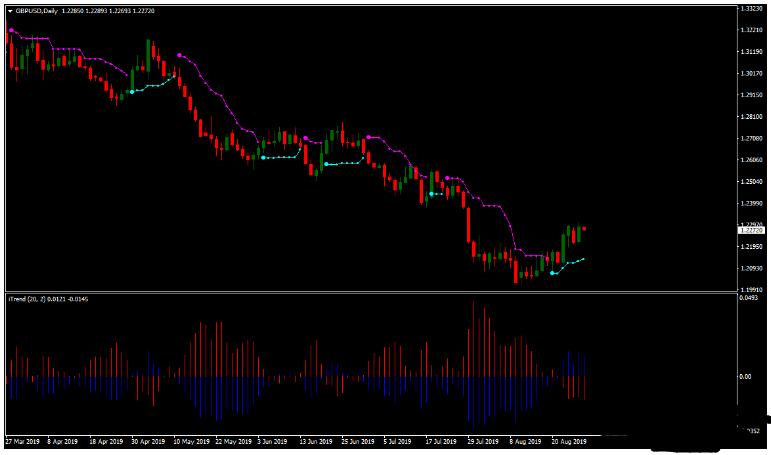Select the GBPUSD,Daily chart title text
771x455 pixels.
click(x=37, y=11)
